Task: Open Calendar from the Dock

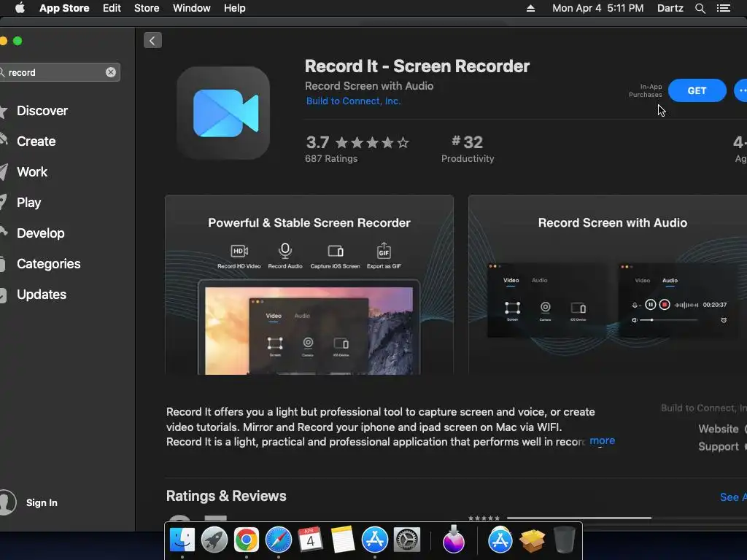Action: (x=310, y=540)
